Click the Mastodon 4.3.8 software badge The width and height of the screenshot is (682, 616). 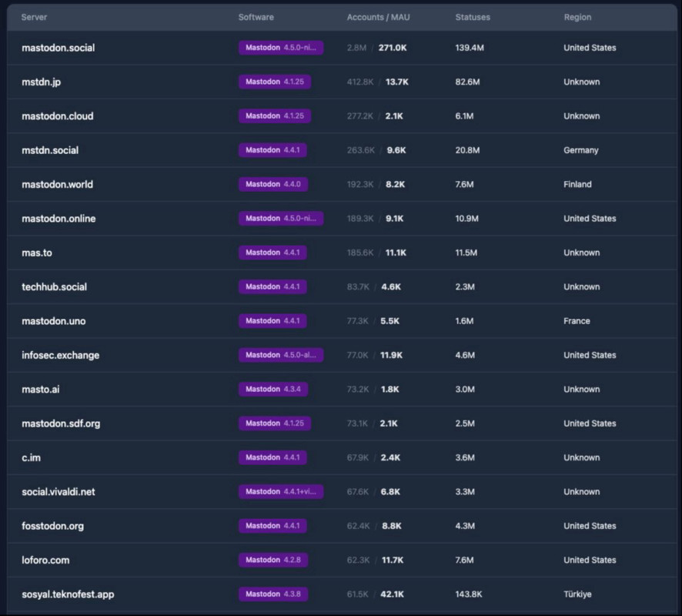click(273, 594)
